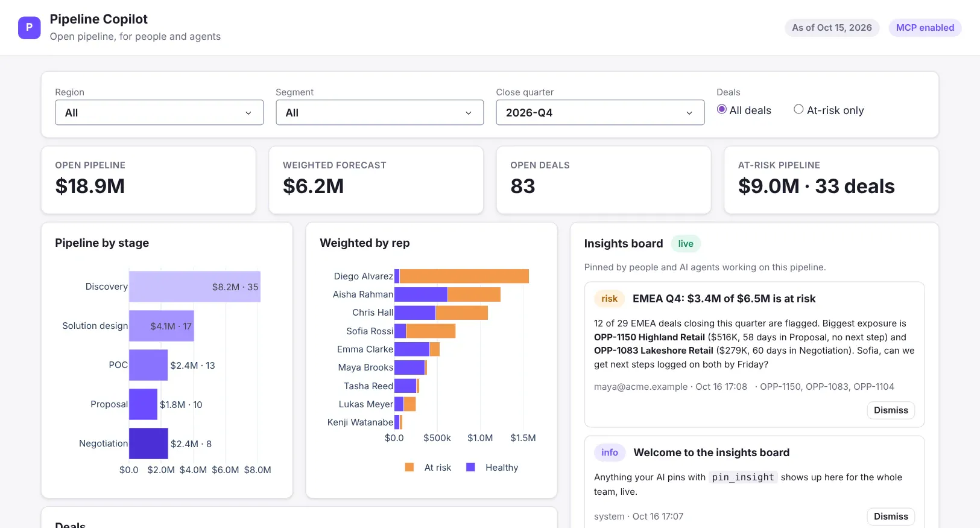Image resolution: width=980 pixels, height=528 pixels.
Task: Click Maya Brooks's purple healthy bar
Action: click(x=409, y=367)
